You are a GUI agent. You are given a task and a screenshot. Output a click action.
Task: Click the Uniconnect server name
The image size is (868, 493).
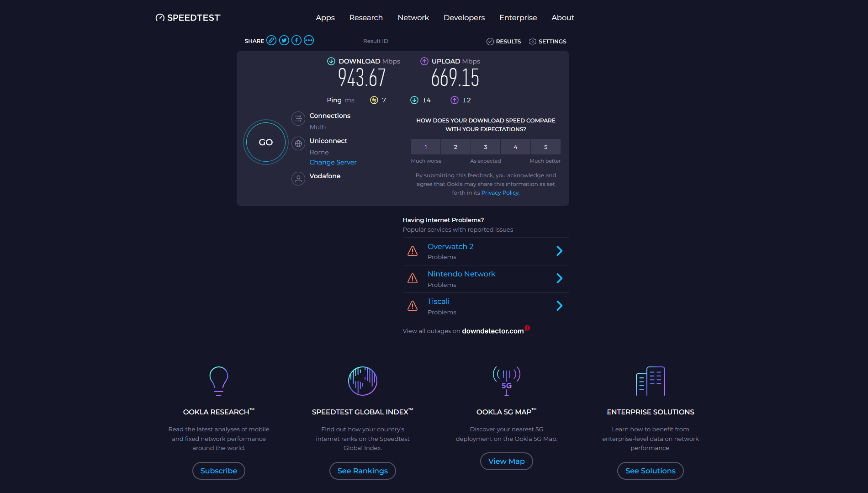(328, 141)
